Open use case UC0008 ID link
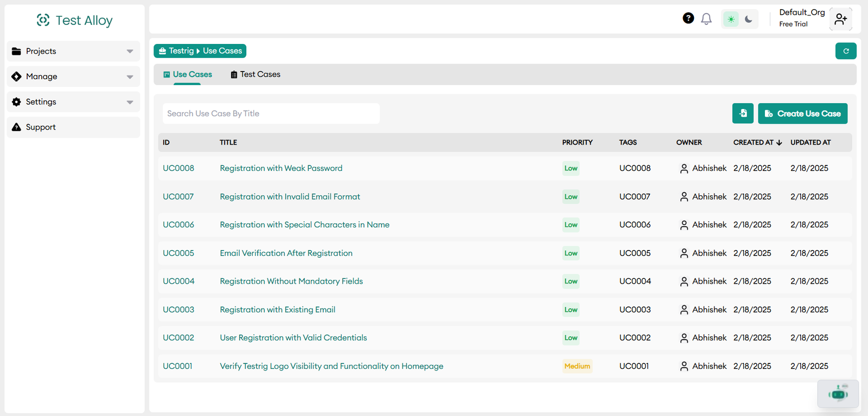Image resolution: width=868 pixels, height=416 pixels. tap(178, 168)
